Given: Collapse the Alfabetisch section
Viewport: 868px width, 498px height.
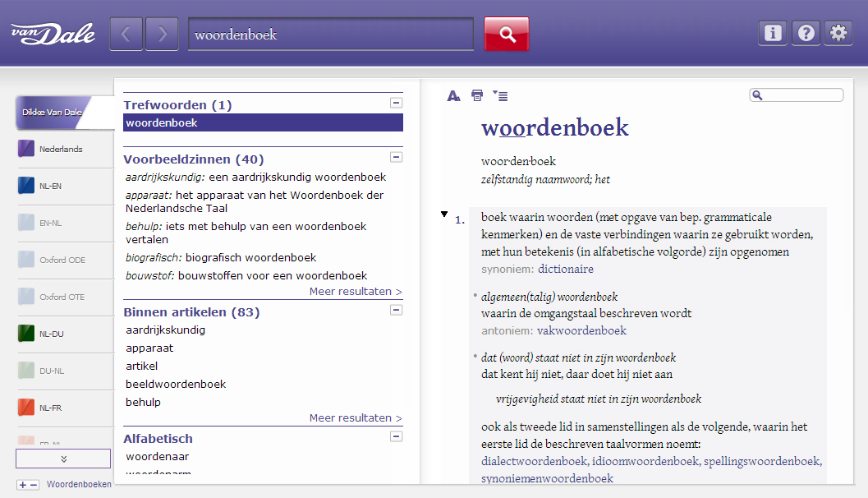Looking at the screenshot, I should click(397, 437).
